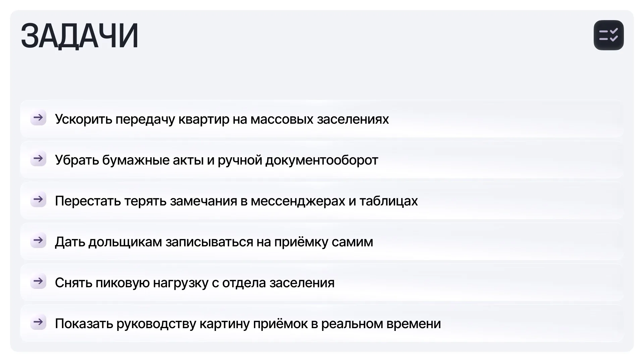Screen dimensions: 644x362
Task: Click the checklist icon in top-right corner
Action: (x=608, y=35)
